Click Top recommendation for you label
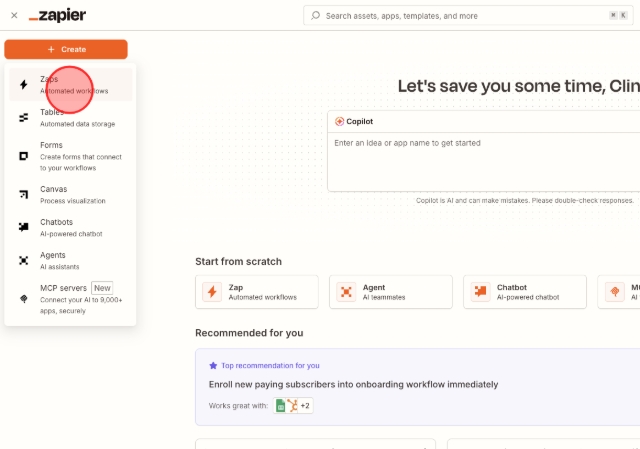 tap(270, 365)
